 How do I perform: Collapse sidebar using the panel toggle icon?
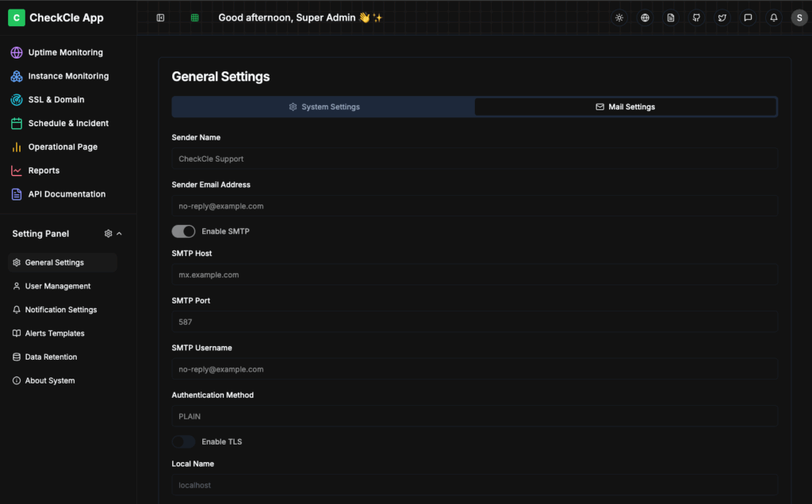[x=160, y=17]
